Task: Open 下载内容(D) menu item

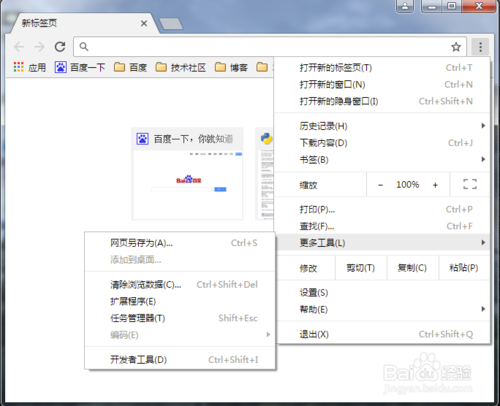Action: pyautogui.click(x=382, y=143)
